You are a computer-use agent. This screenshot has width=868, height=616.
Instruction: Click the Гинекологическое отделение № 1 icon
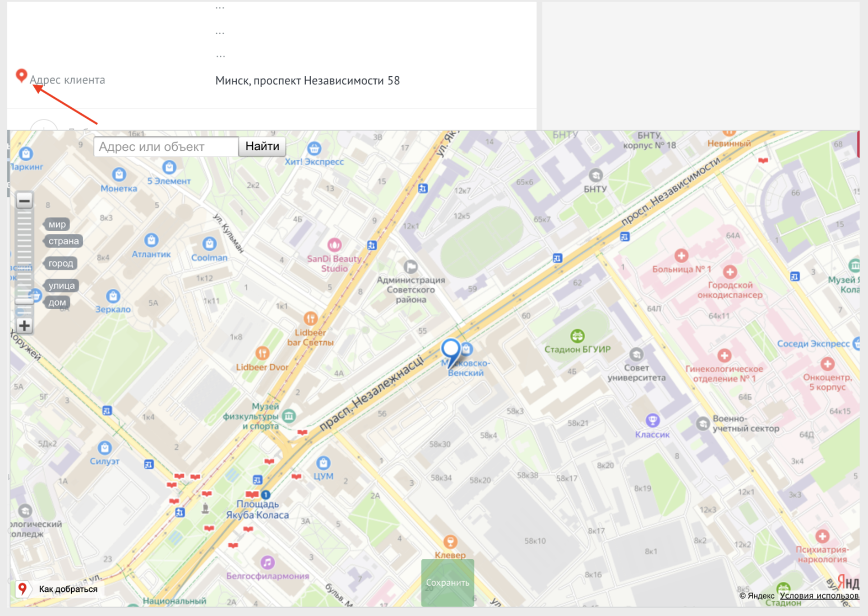724,356
